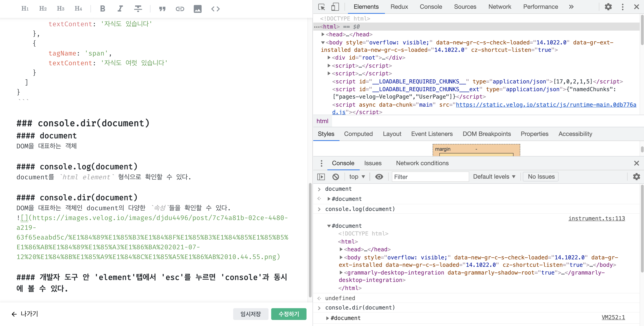Click the No Issues button
This screenshot has width=644, height=326.
[x=541, y=177]
